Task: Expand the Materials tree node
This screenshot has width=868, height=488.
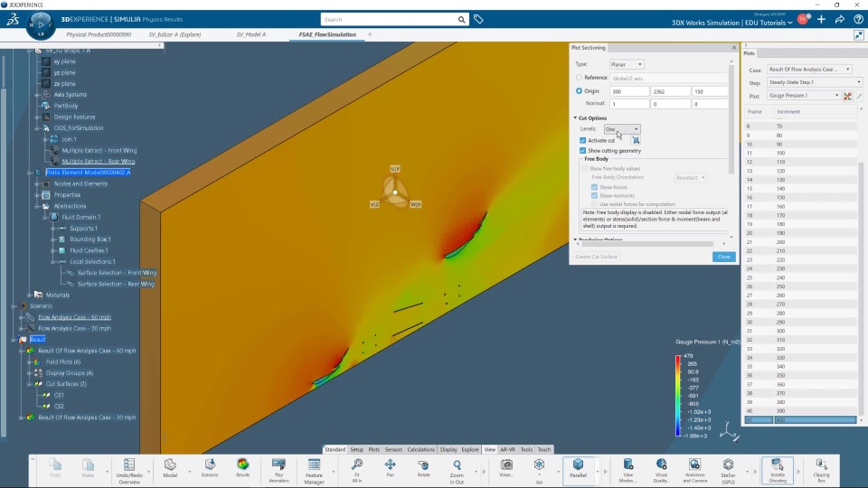Action: (29, 295)
